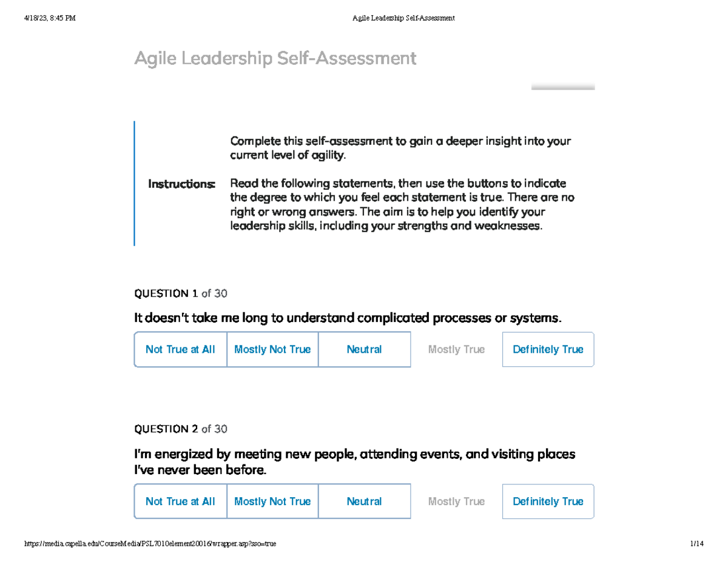This screenshot has width=728, height=562.
Task: Pick "Mostly True" for Question 1
Action: point(456,349)
